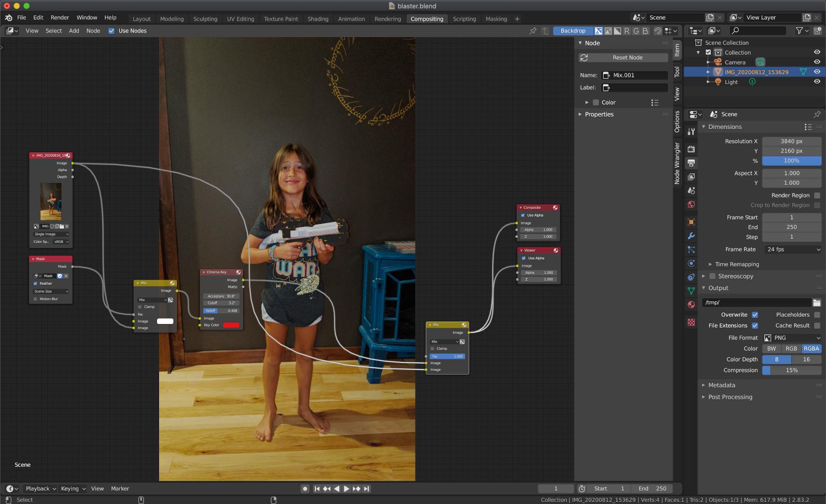Select BW color mode button
Screen dimensions: 826x504
pyautogui.click(x=772, y=349)
